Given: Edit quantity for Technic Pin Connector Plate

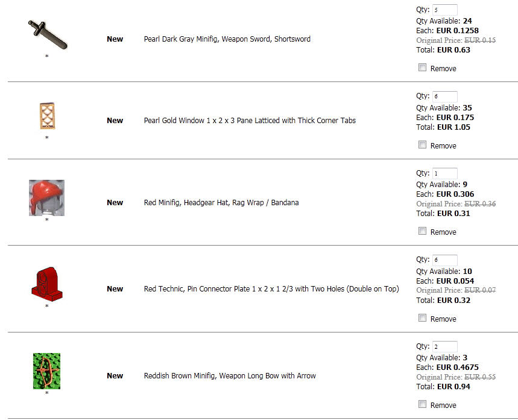Looking at the screenshot, I should [x=444, y=260].
